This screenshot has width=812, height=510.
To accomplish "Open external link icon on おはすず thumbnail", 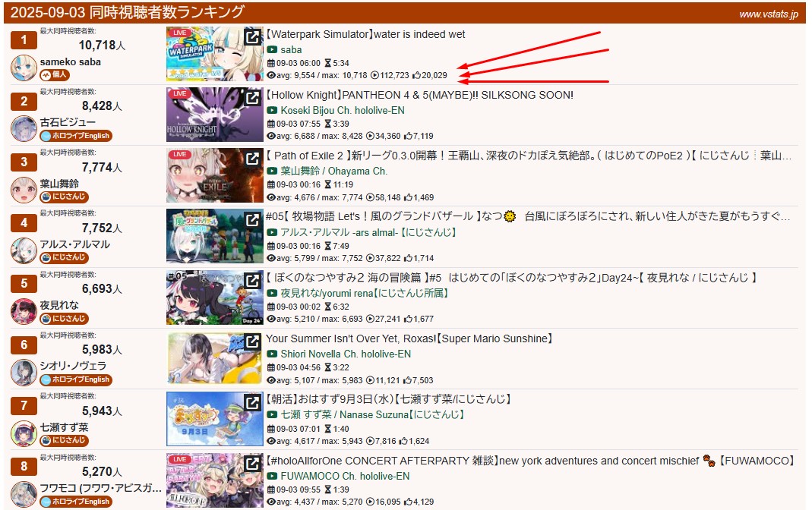I will (252, 402).
